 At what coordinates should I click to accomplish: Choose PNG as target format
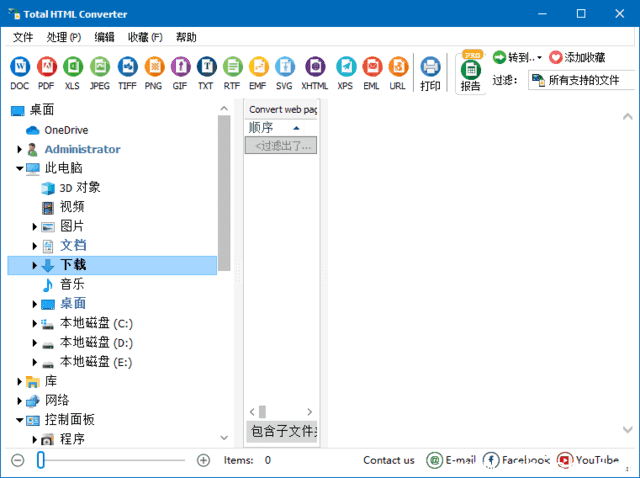point(154,73)
